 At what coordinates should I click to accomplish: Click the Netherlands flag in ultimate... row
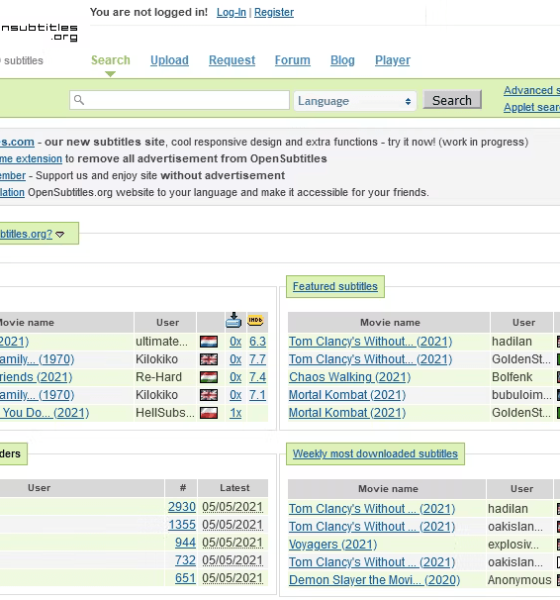tap(209, 341)
